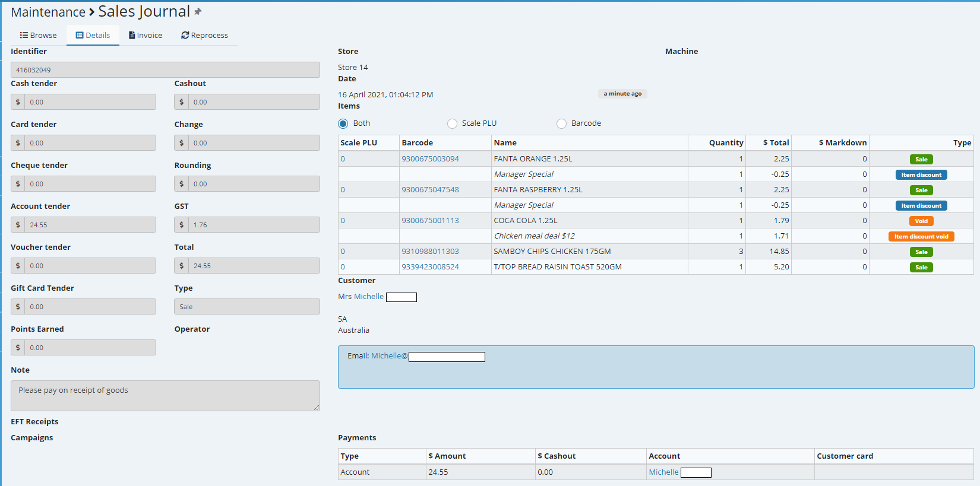Open the Michelle account link in Payments
Screen dimensions: 980x486
coord(663,472)
